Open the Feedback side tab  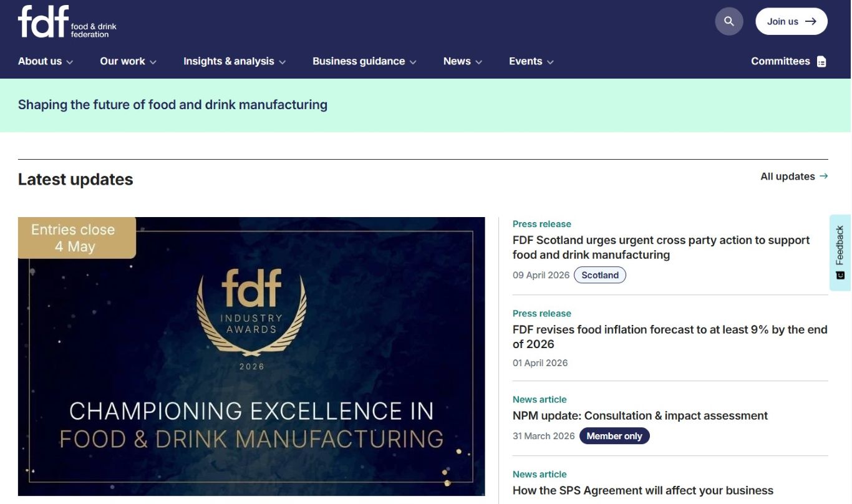click(x=840, y=253)
